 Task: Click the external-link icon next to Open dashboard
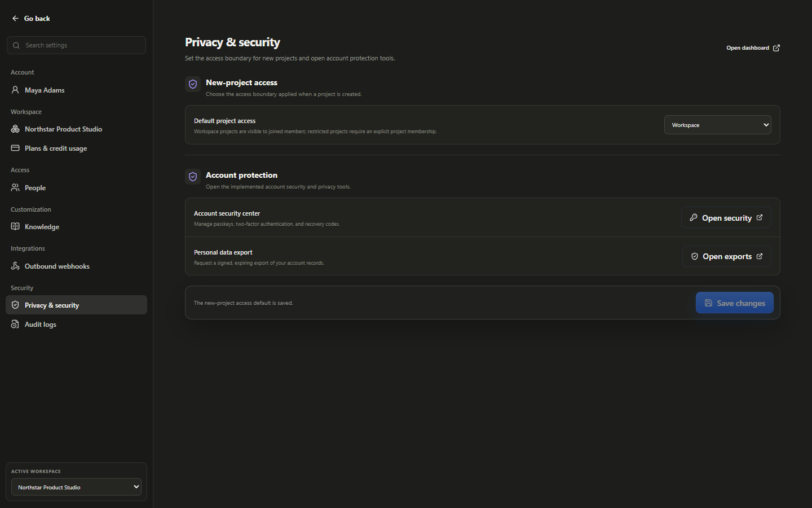776,48
